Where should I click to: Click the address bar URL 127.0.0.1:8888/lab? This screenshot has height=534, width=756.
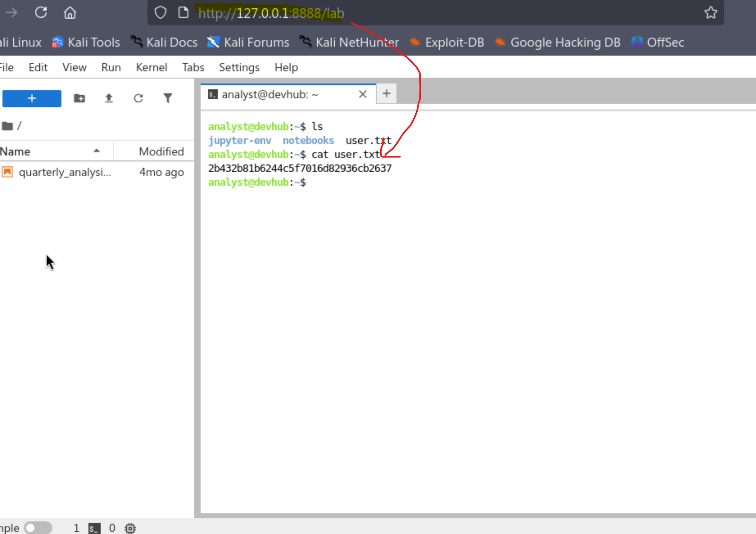pos(271,13)
